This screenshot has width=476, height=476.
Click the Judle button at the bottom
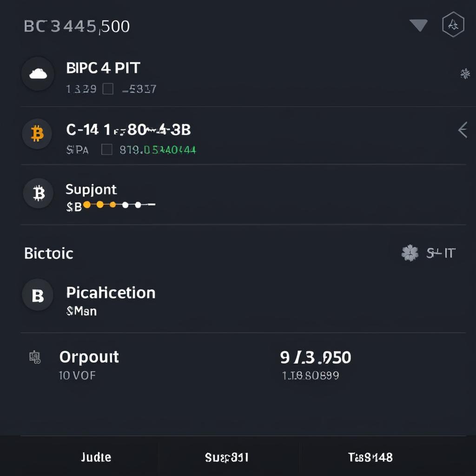[95, 457]
